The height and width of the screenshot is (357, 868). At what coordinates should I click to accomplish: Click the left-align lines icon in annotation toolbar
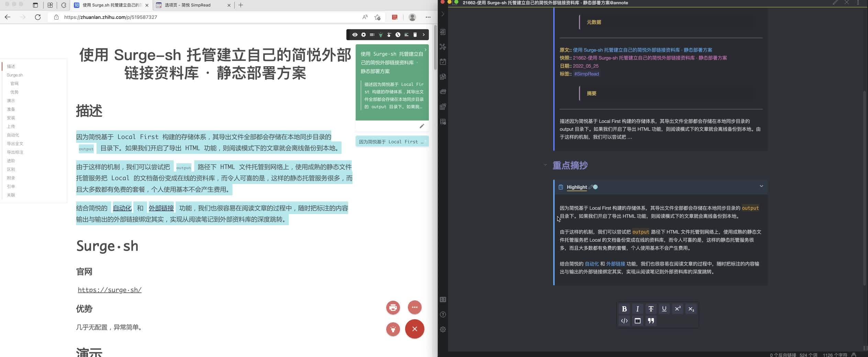406,35
